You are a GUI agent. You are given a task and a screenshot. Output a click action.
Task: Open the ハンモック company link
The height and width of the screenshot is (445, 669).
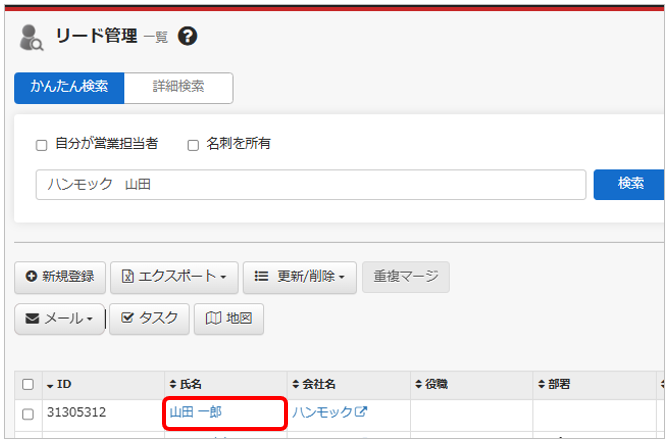coord(323,412)
